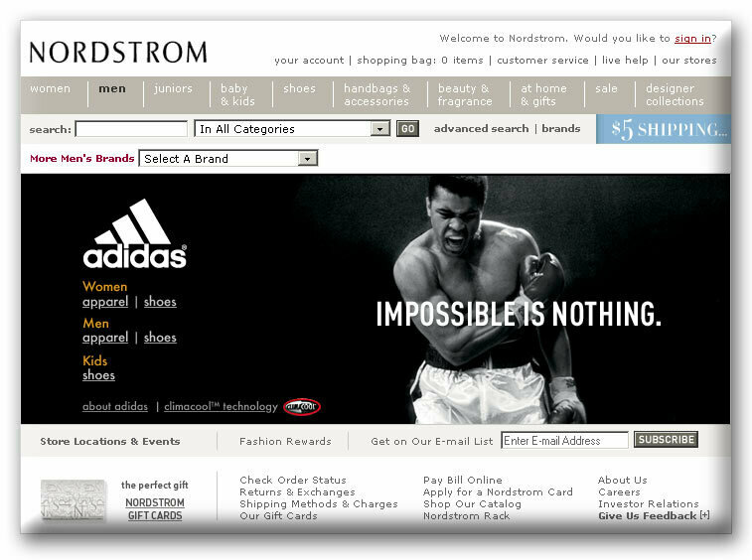Open designer collections tab
752x560 pixels.
pyautogui.click(x=675, y=95)
